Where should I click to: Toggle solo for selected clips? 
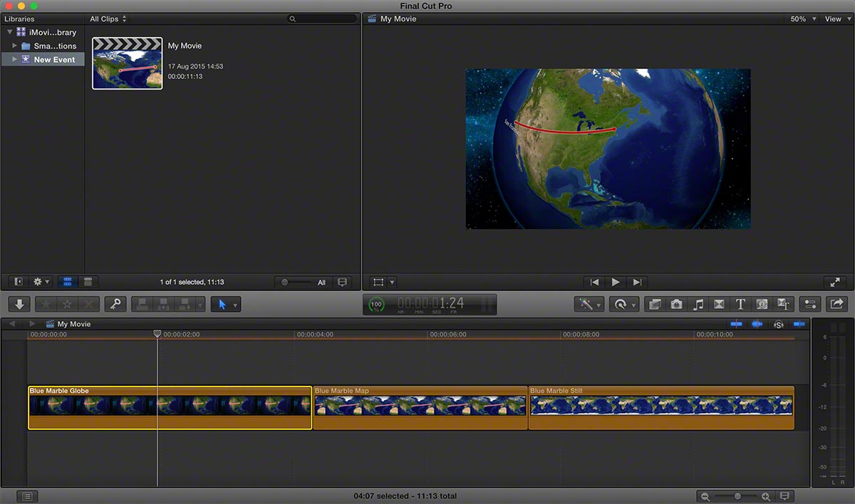click(x=779, y=324)
